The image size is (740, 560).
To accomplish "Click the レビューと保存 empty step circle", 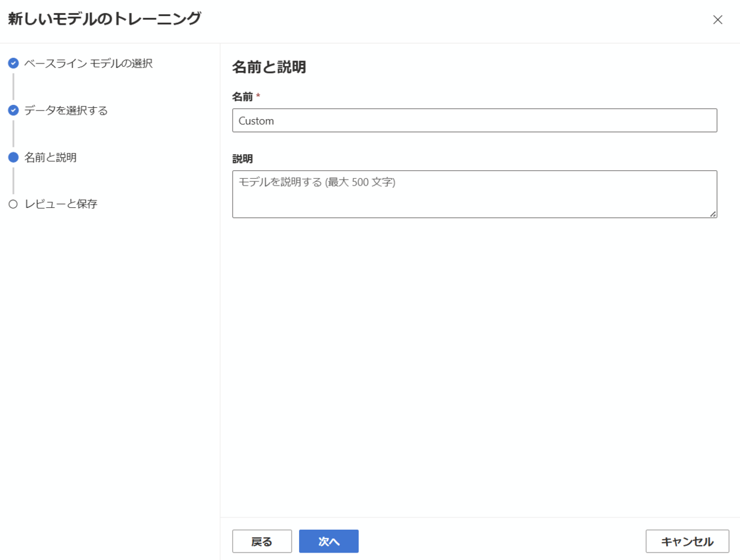I will [x=13, y=204].
